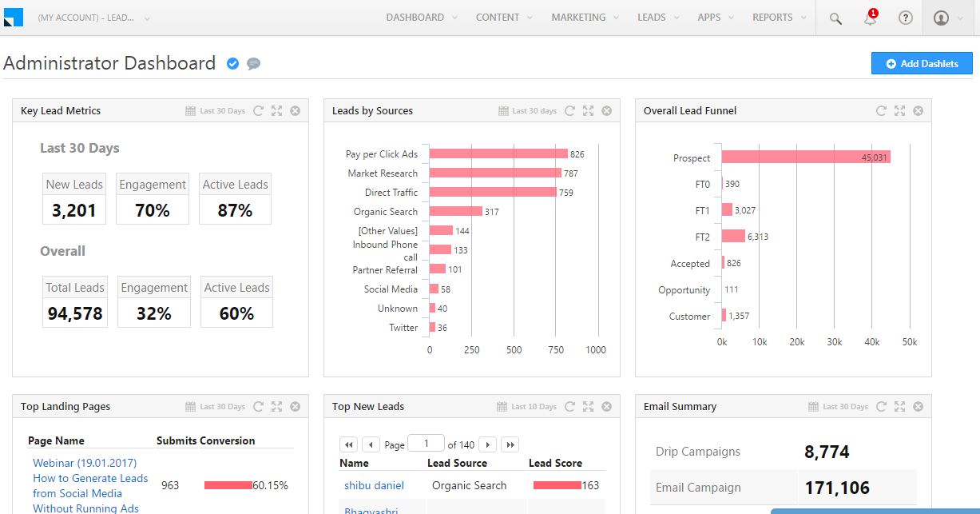Click the help question mark icon

(905, 18)
